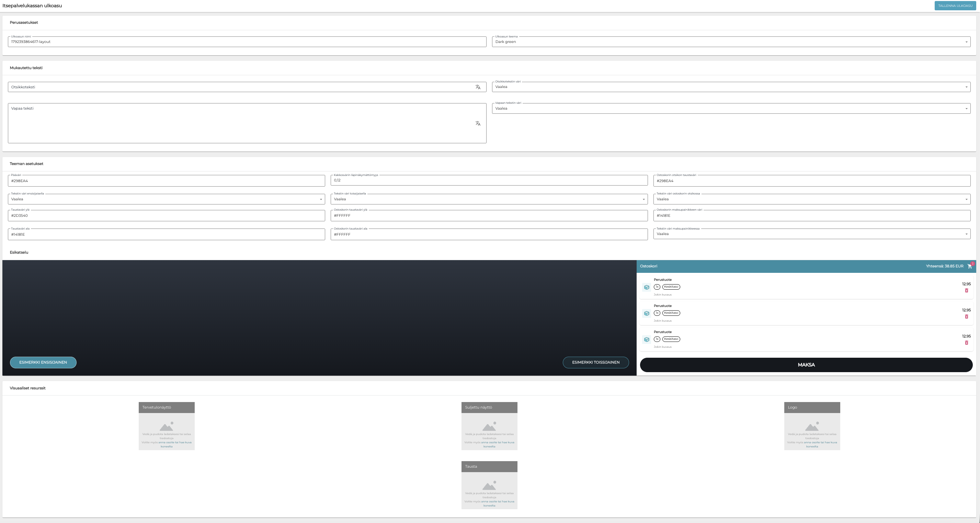Delete second Perustuote with trash icon
The width and height of the screenshot is (980, 523).
(966, 317)
